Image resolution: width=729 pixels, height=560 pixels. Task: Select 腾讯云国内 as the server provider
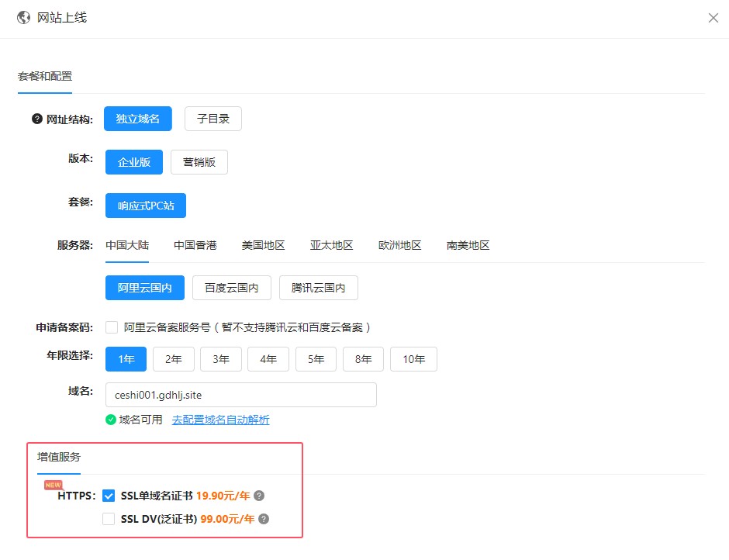pos(319,288)
